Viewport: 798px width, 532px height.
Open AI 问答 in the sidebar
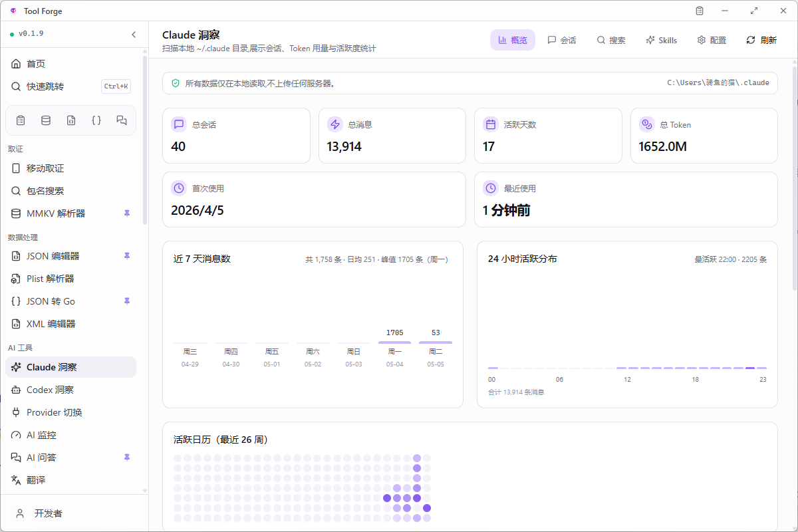[x=70, y=458]
